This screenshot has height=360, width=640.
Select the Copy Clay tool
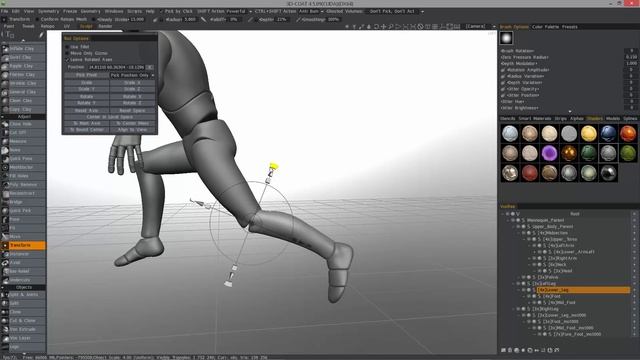point(23,109)
